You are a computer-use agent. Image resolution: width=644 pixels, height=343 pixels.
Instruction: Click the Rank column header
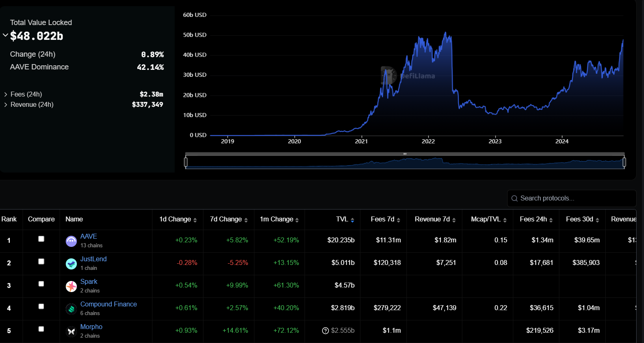coord(9,219)
